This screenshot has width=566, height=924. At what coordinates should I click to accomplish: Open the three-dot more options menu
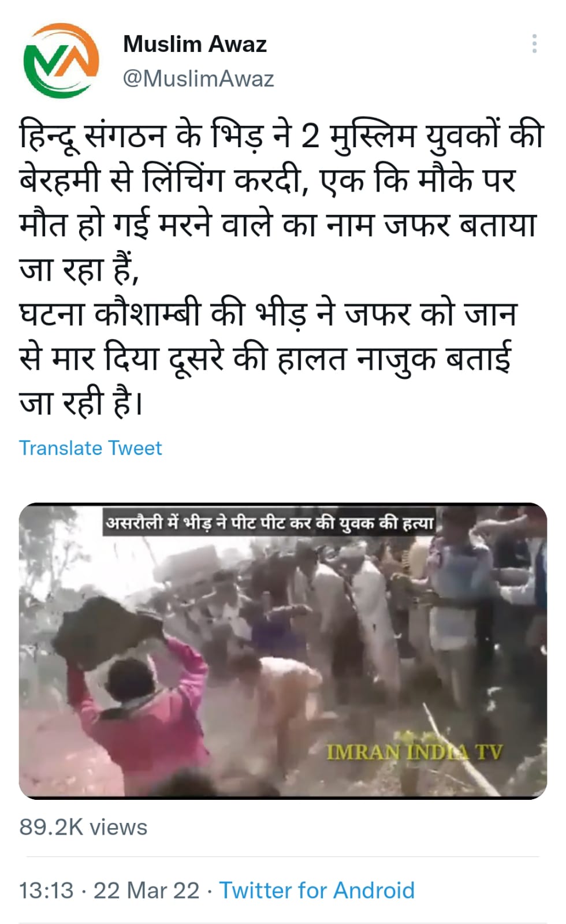pyautogui.click(x=534, y=44)
